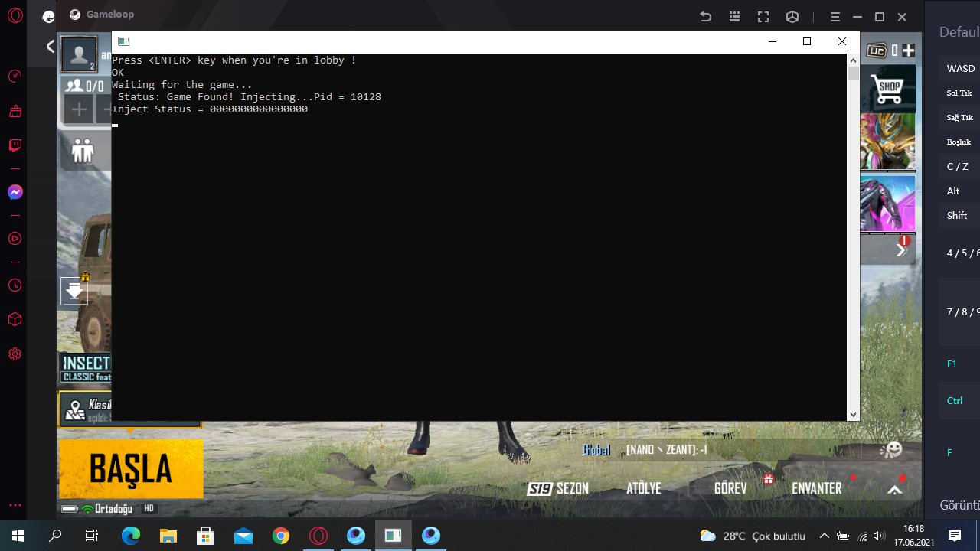Open player profile avatar in game
The image size is (980, 551).
pyautogui.click(x=78, y=54)
